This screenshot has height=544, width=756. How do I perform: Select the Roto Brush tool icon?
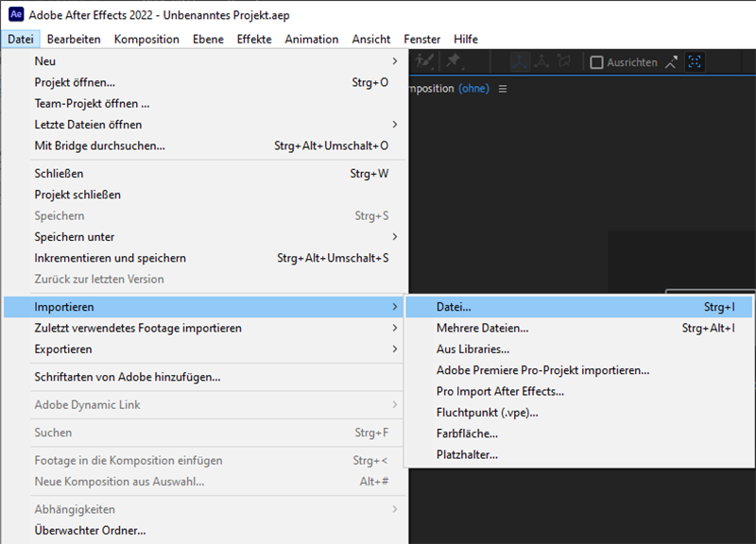point(425,61)
